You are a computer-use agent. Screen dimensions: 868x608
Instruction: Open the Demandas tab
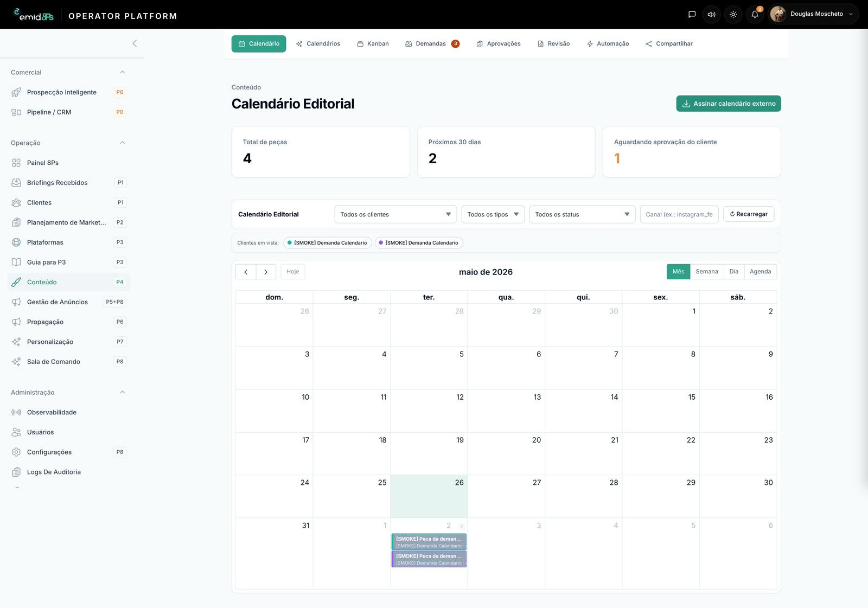tap(432, 44)
